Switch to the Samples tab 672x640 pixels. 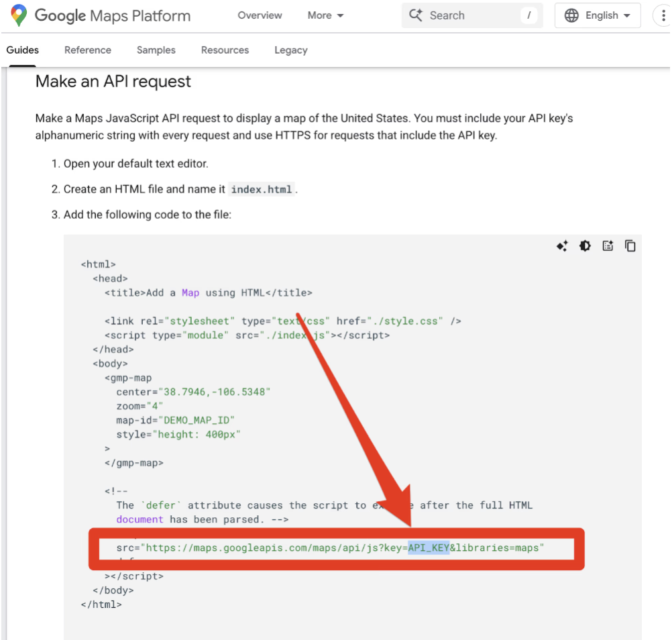click(x=156, y=50)
